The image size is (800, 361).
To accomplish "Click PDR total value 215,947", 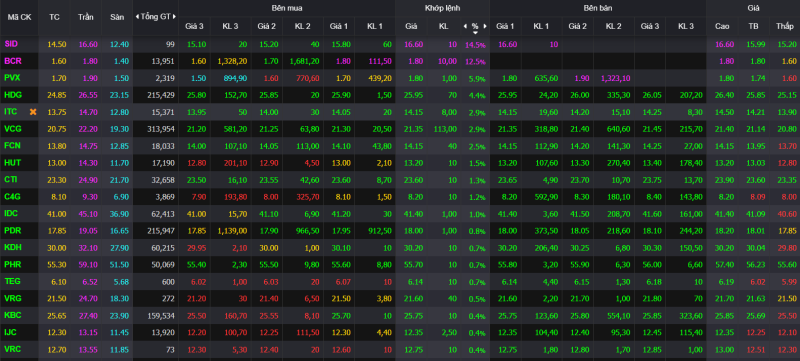I will [160, 230].
